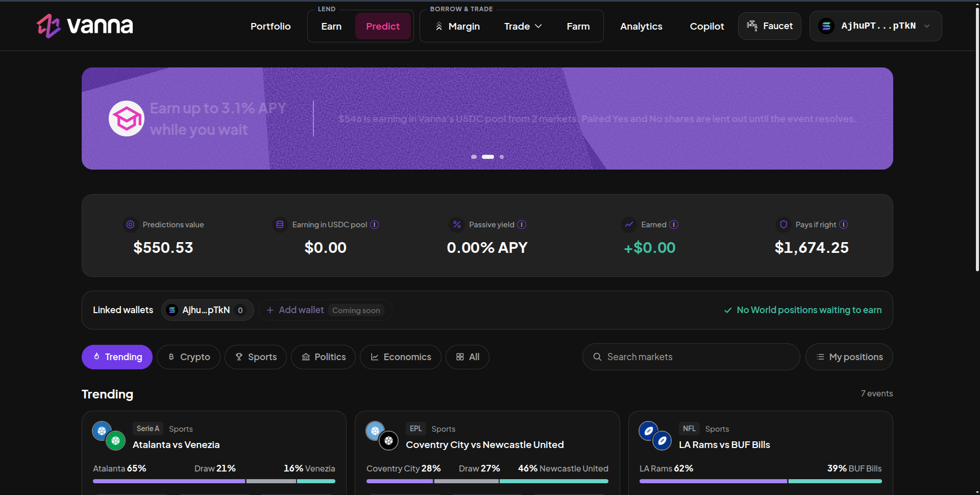
Task: Open Analytics in the navigation
Action: tap(641, 26)
